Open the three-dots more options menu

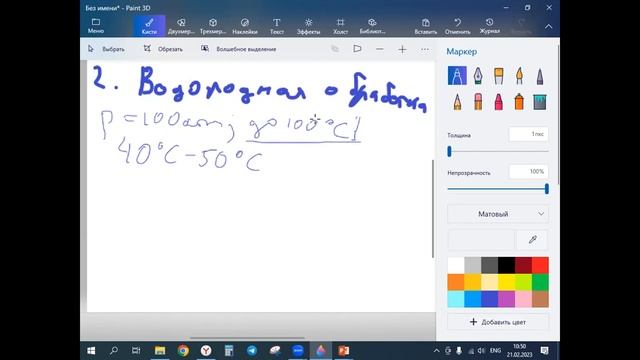(x=425, y=49)
